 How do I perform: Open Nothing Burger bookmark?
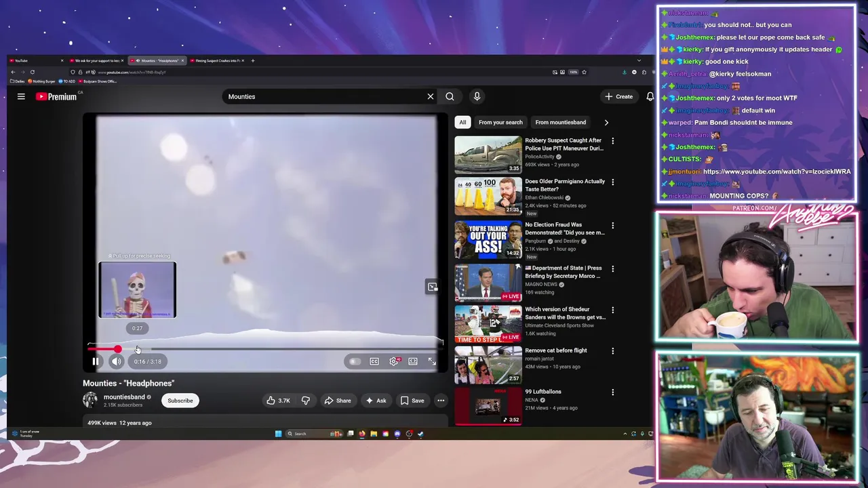pos(42,81)
